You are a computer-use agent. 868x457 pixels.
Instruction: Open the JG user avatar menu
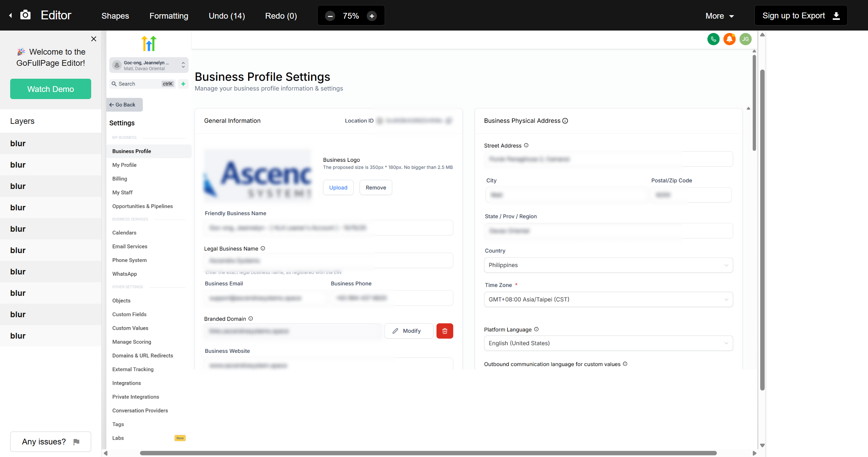click(x=745, y=39)
